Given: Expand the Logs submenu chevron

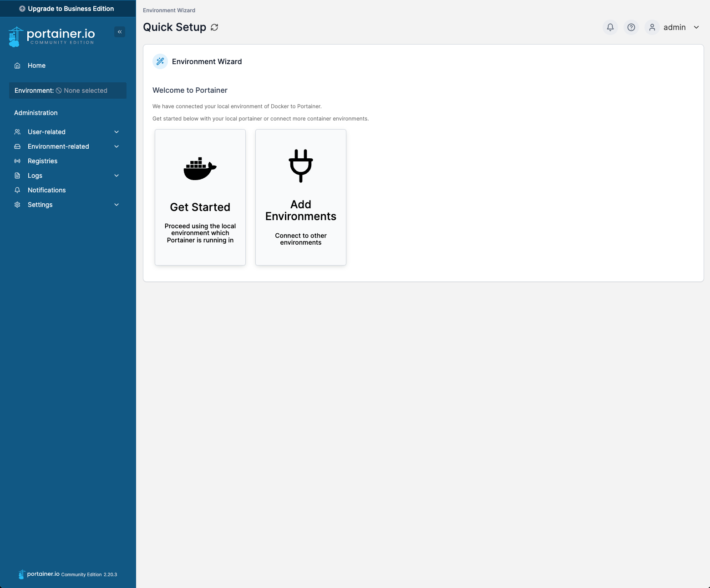Looking at the screenshot, I should coord(117,176).
